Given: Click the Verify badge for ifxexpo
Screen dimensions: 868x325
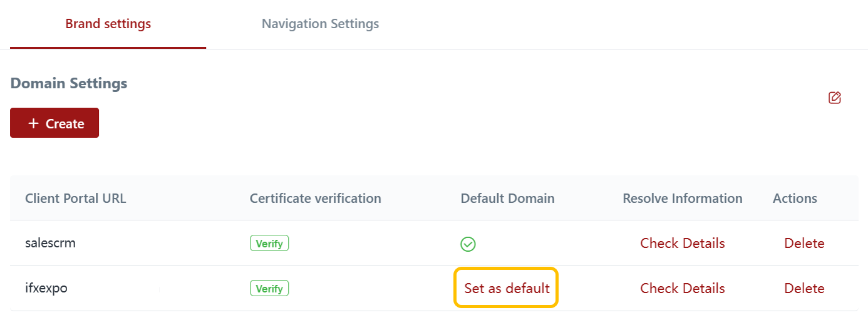Looking at the screenshot, I should (x=269, y=289).
